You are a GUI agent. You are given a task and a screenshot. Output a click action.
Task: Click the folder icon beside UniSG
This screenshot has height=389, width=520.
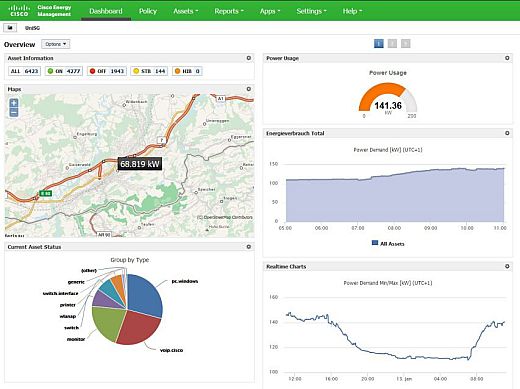point(10,28)
